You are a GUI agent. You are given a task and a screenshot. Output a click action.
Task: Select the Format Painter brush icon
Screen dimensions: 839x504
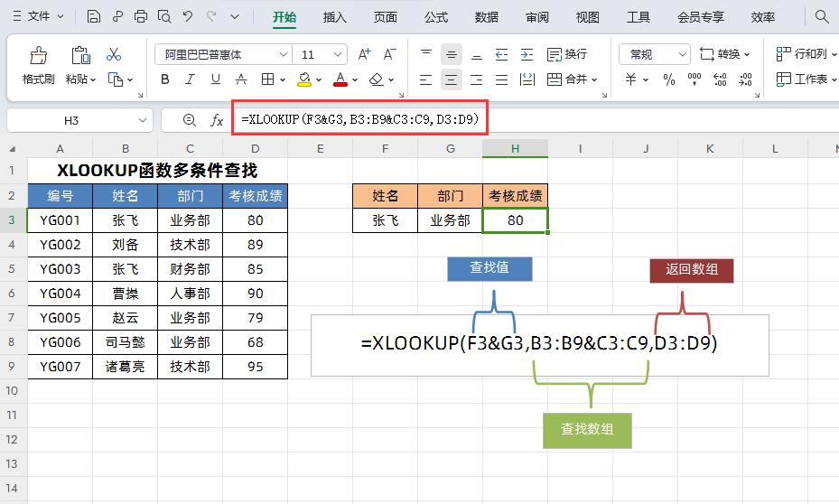coord(39,55)
